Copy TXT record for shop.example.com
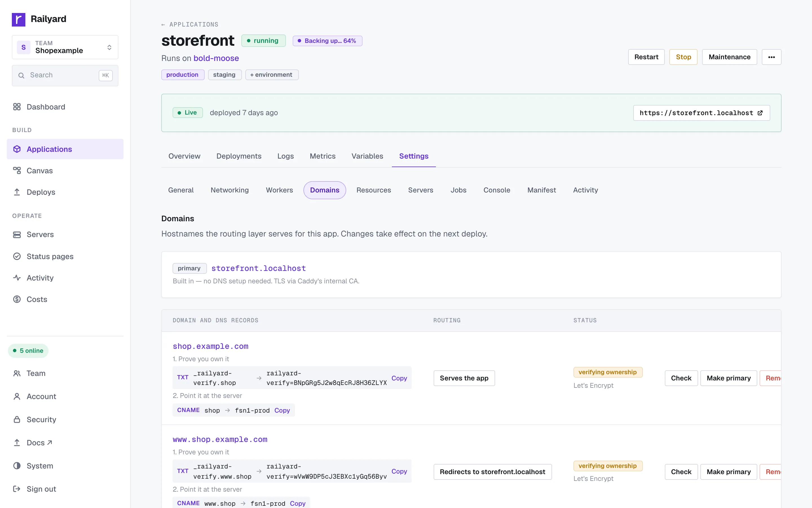The width and height of the screenshot is (812, 508). [x=399, y=378]
